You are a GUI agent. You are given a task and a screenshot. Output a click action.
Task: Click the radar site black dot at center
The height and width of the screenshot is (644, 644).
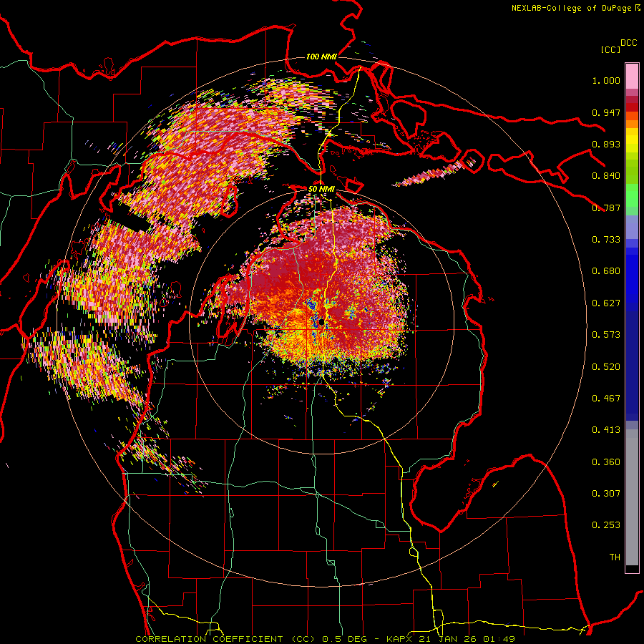(x=321, y=323)
